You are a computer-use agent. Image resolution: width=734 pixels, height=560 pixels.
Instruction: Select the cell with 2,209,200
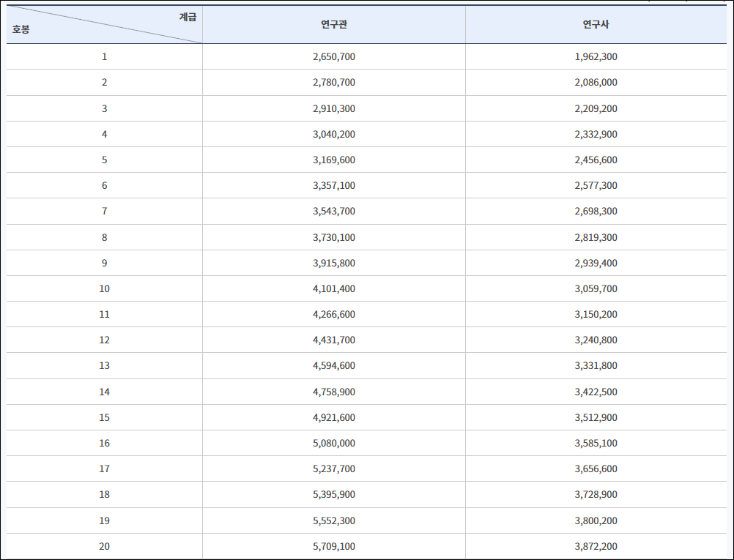tap(596, 108)
